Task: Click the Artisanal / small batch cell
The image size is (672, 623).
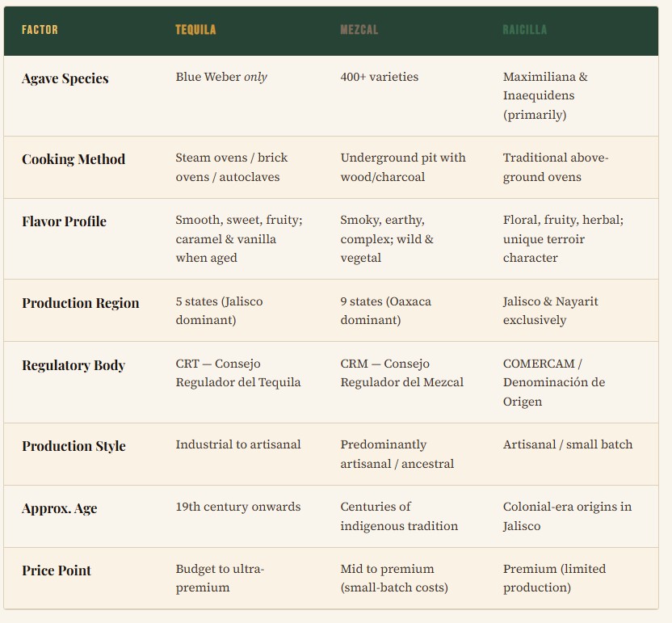Action: coord(568,444)
